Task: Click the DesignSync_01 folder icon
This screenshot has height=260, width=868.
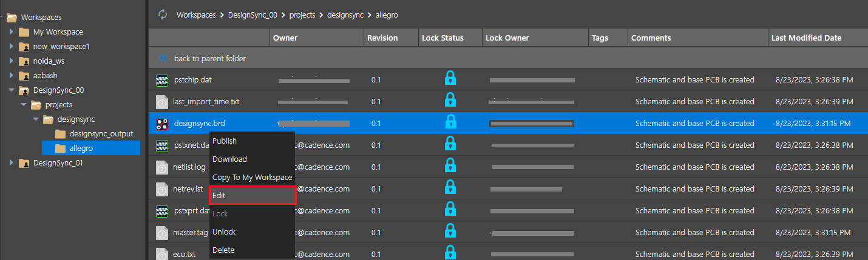Action: point(24,163)
